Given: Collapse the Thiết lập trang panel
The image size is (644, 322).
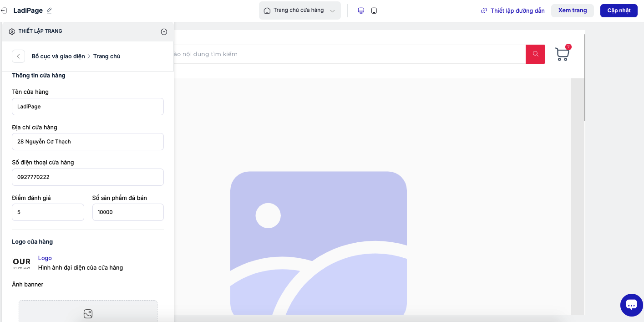Looking at the screenshot, I should coord(164,31).
